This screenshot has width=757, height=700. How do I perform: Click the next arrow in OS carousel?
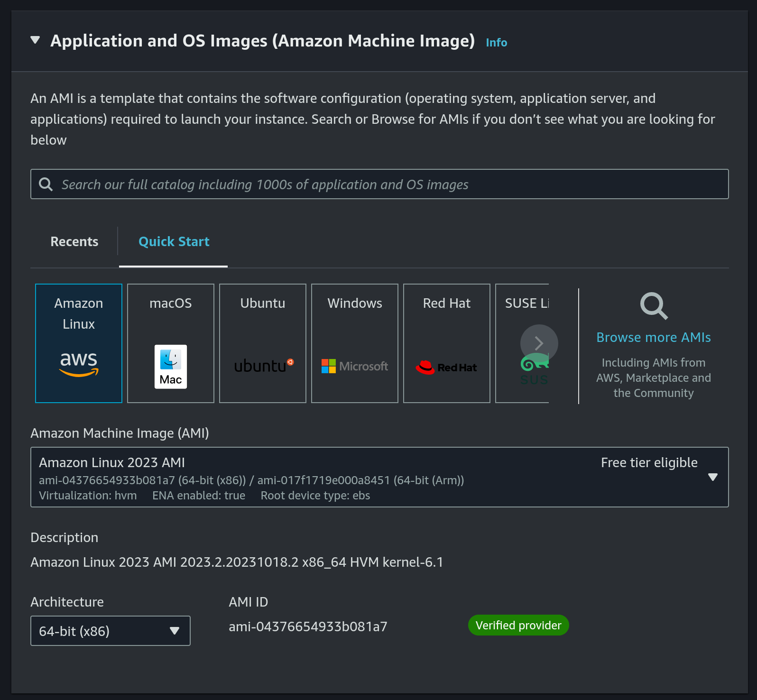tap(539, 343)
